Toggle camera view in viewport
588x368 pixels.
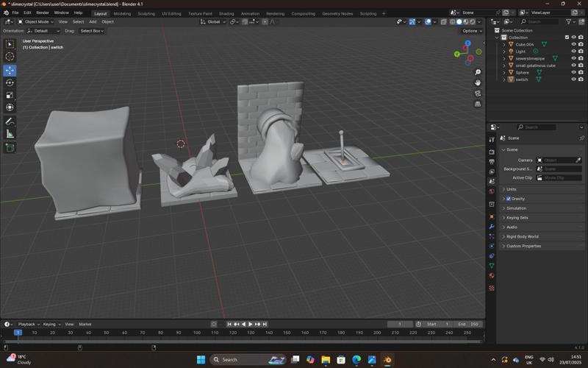click(x=478, y=93)
